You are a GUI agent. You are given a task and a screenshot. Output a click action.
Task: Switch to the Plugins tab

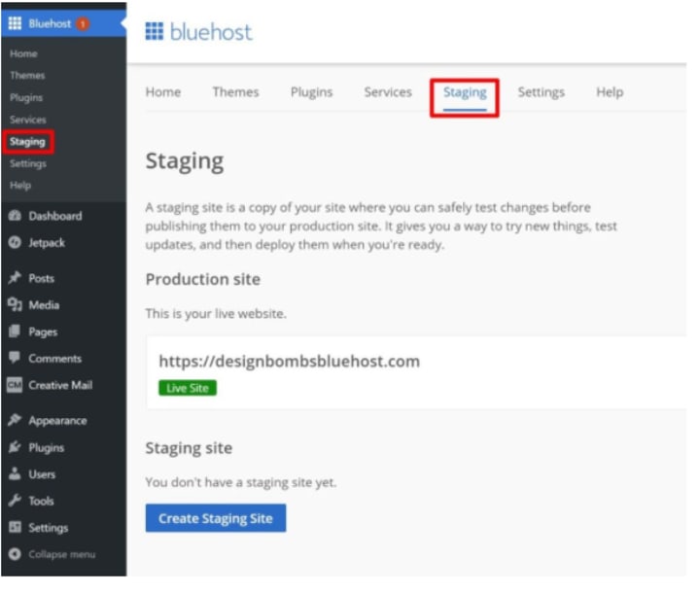[312, 92]
